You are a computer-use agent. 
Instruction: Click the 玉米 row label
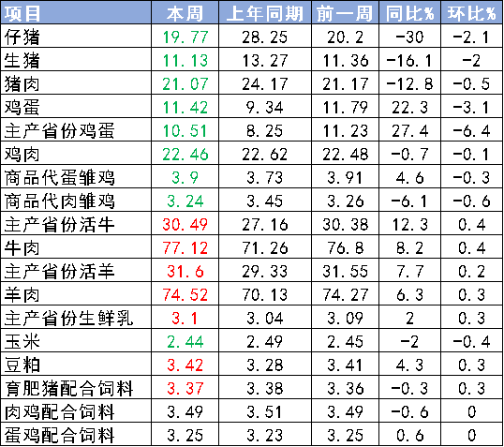point(22,341)
